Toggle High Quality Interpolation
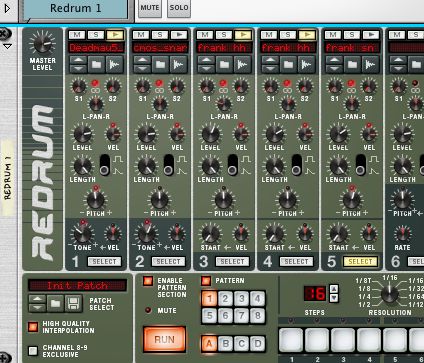This screenshot has width=424, height=363. 33,327
